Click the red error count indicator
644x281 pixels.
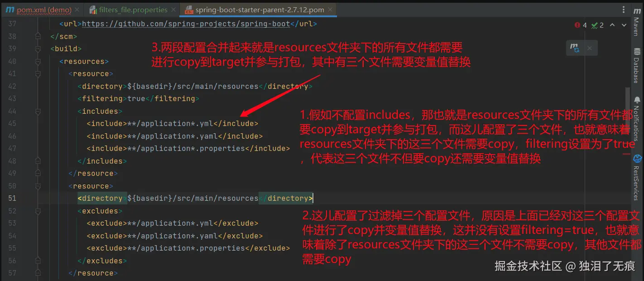(x=581, y=25)
